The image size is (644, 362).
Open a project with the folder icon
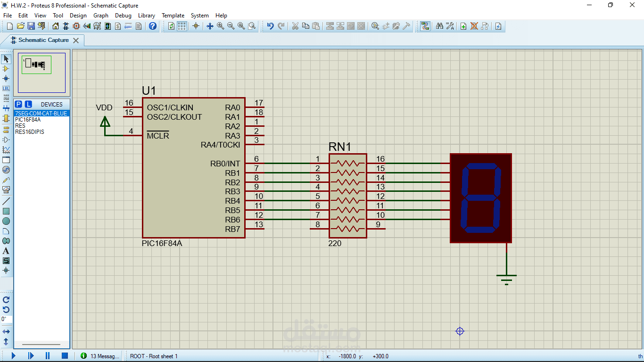click(21, 26)
